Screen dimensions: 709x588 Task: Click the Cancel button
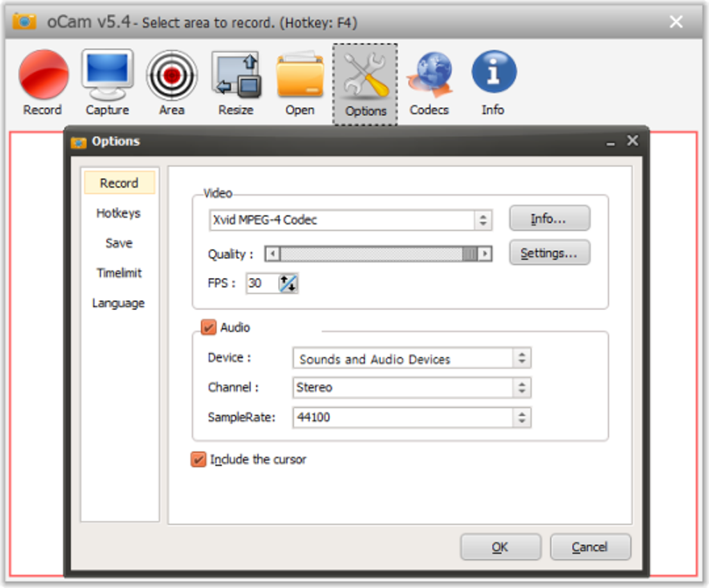point(590,547)
